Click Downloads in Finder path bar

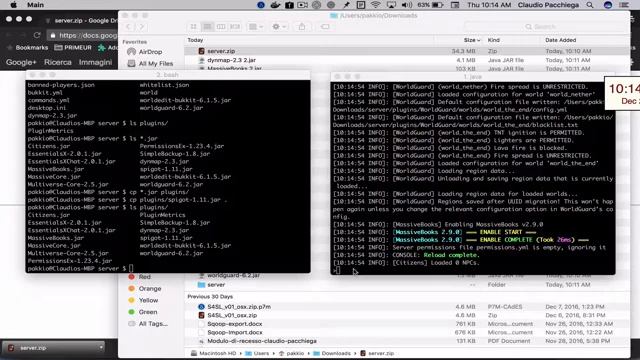point(332,353)
